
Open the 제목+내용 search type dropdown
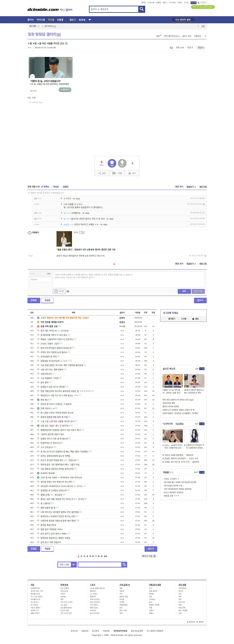pyautogui.click(x=67, y=564)
